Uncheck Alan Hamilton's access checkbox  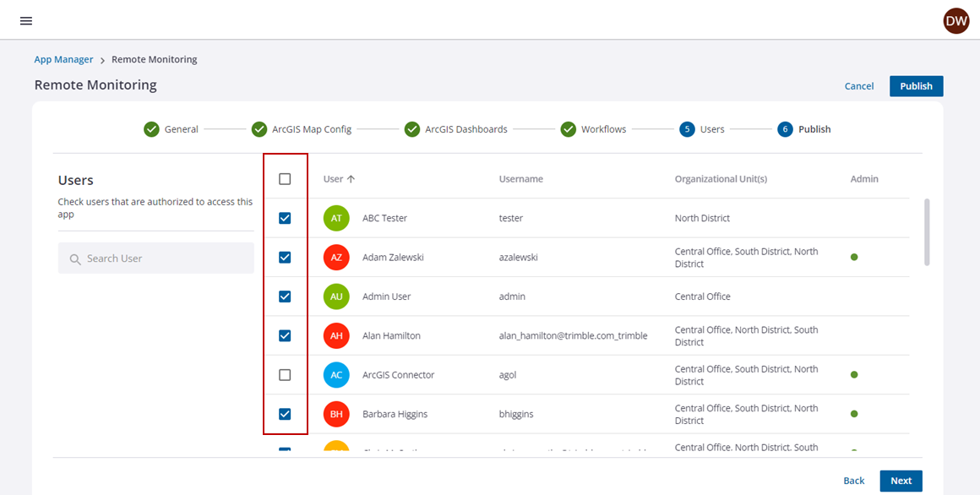pyautogui.click(x=285, y=335)
